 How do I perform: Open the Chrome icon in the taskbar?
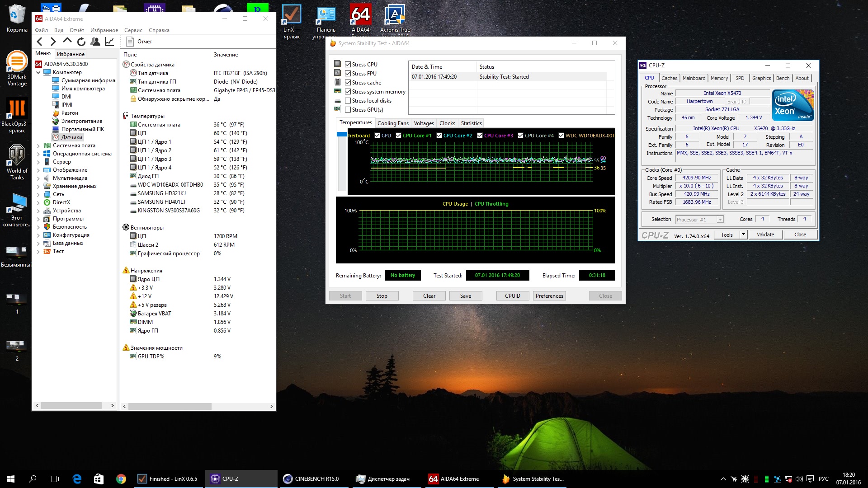[121, 479]
